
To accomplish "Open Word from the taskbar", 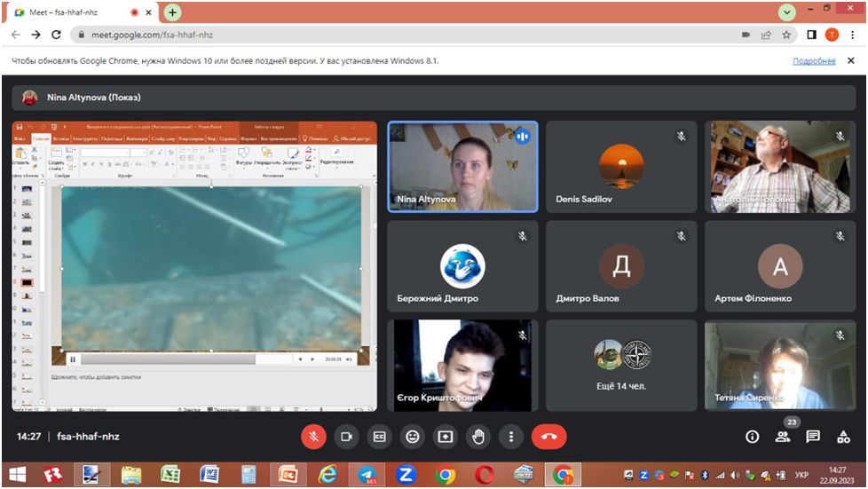I will pos(209,475).
